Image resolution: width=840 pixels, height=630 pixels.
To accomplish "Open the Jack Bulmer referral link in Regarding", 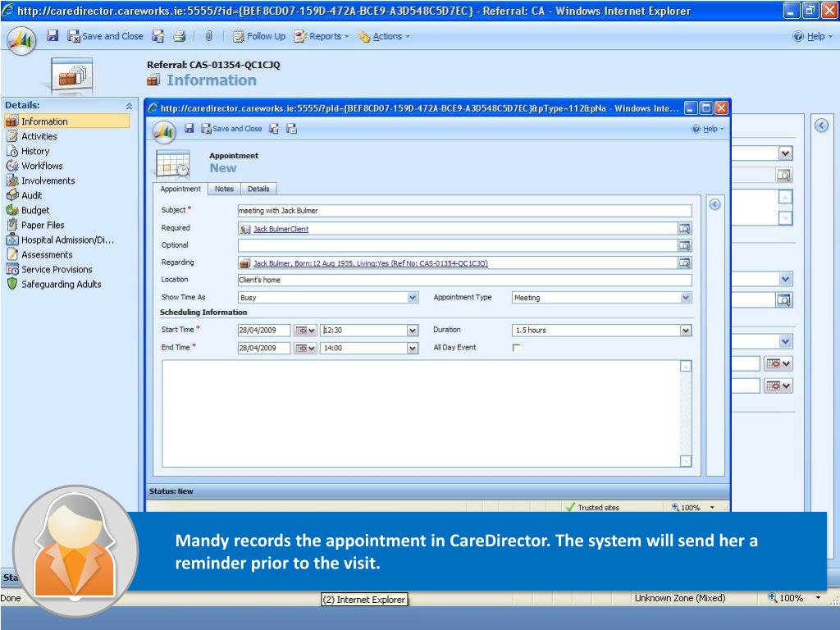I will (370, 263).
